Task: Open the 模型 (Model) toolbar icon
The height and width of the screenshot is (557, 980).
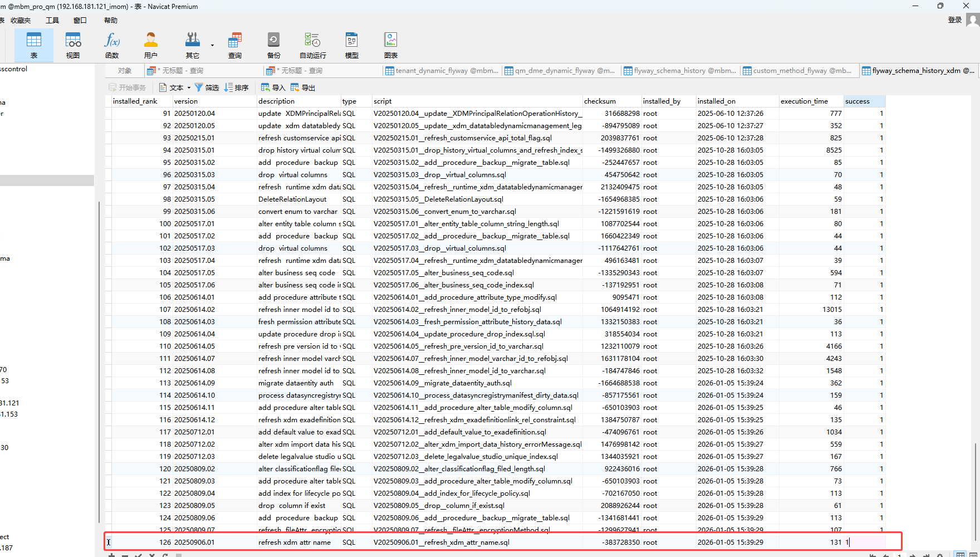Action: [x=351, y=45]
